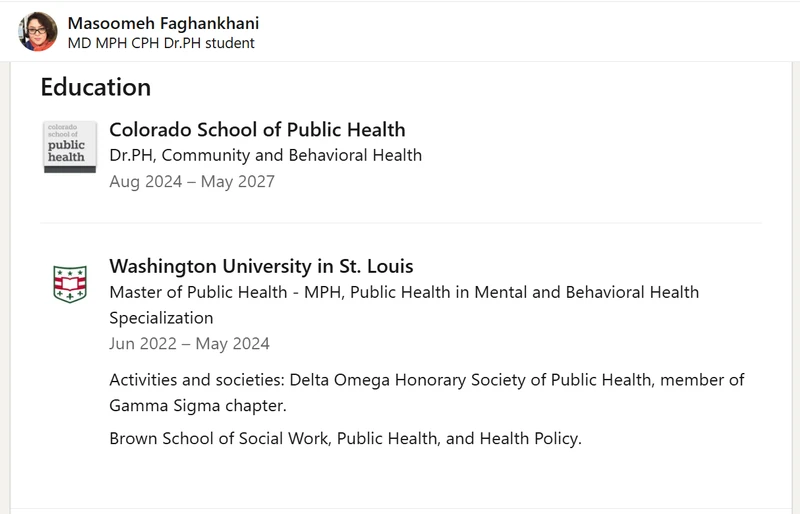Image resolution: width=800 pixels, height=514 pixels.
Task: Click the Education section heading
Action: [96, 87]
